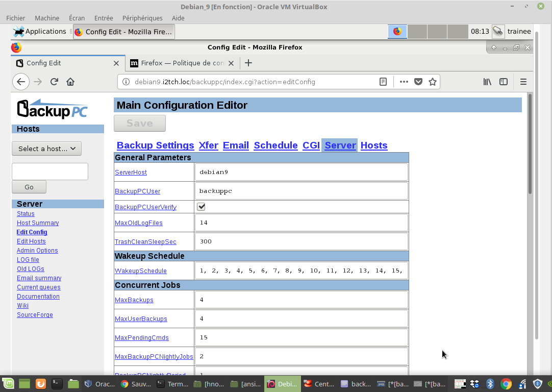Save to Pocket icon in address bar

pos(418,82)
